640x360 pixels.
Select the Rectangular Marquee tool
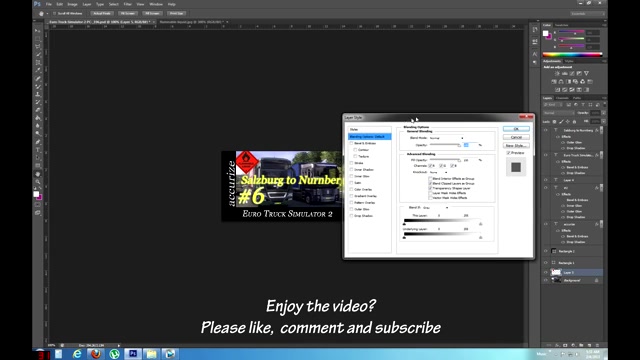pyautogui.click(x=38, y=39)
